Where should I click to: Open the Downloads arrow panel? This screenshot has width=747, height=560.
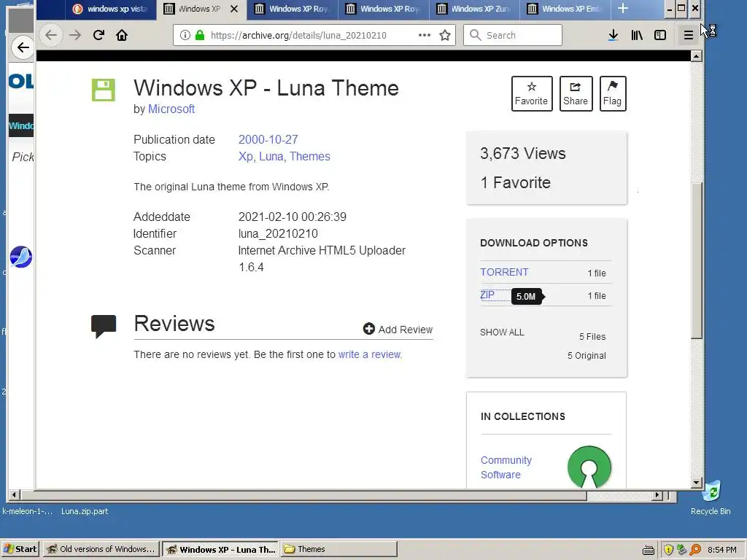pos(613,35)
